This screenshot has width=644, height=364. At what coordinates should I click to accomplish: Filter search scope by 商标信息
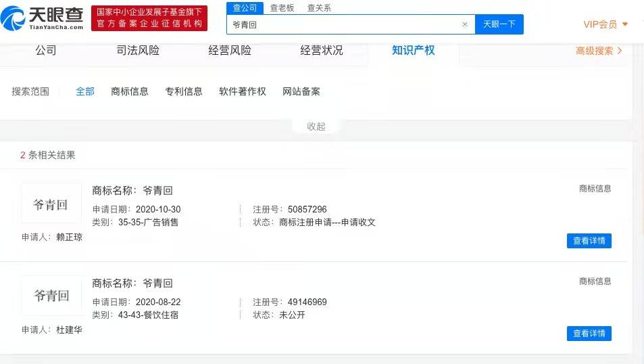coord(130,91)
